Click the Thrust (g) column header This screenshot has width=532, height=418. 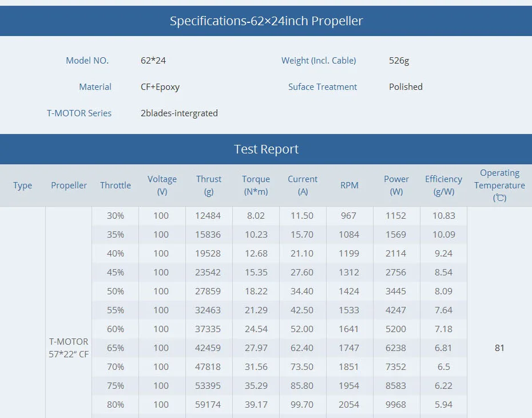209,186
